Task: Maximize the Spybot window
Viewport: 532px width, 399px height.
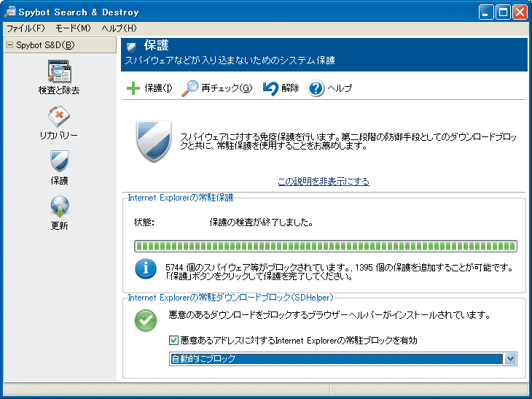Action: point(503,12)
